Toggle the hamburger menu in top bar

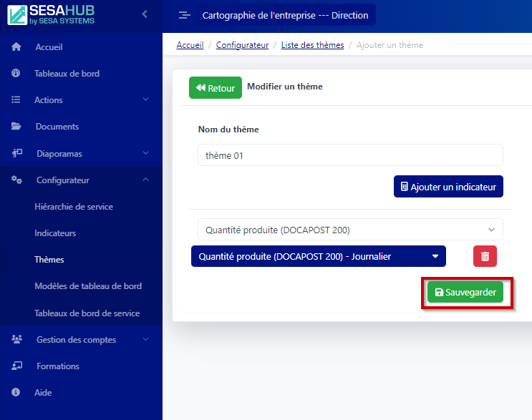coord(184,15)
